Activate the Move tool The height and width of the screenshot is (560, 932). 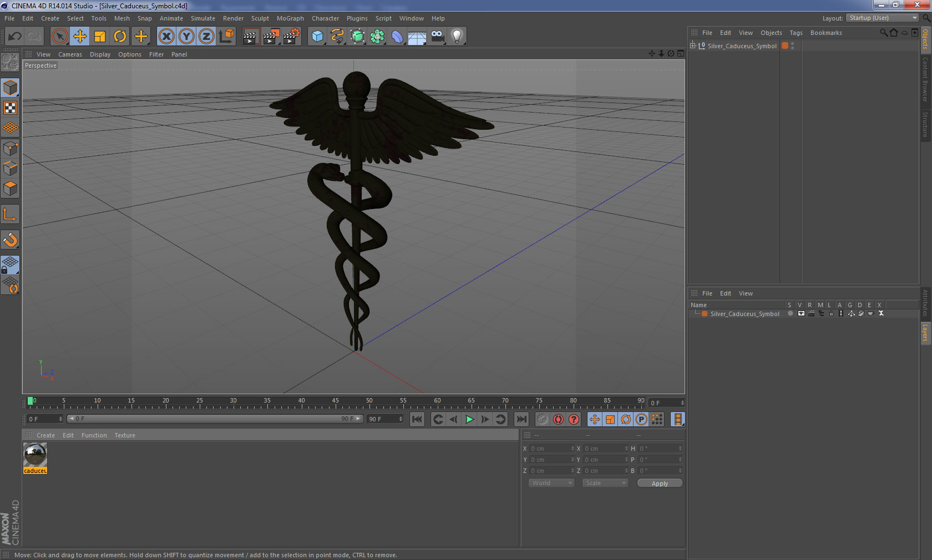80,37
